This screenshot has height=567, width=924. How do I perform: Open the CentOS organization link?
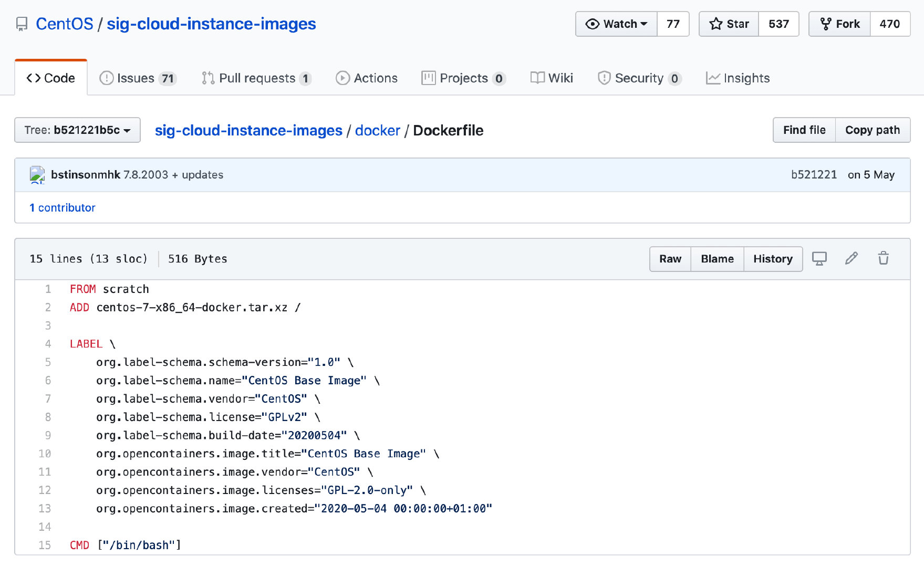tap(65, 24)
